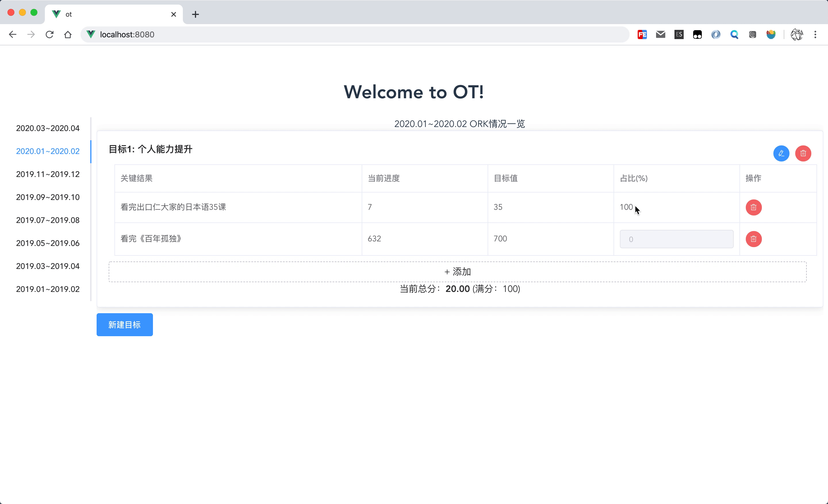Screen dimensions: 828x504
Task: Reload the page with refresh icon
Action: click(49, 34)
